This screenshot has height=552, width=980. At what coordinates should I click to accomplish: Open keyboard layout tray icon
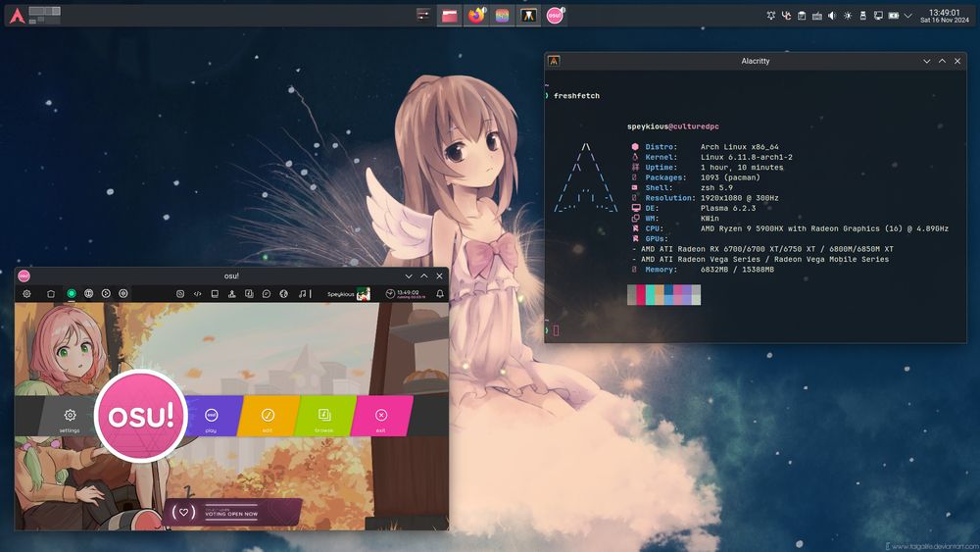817,16
